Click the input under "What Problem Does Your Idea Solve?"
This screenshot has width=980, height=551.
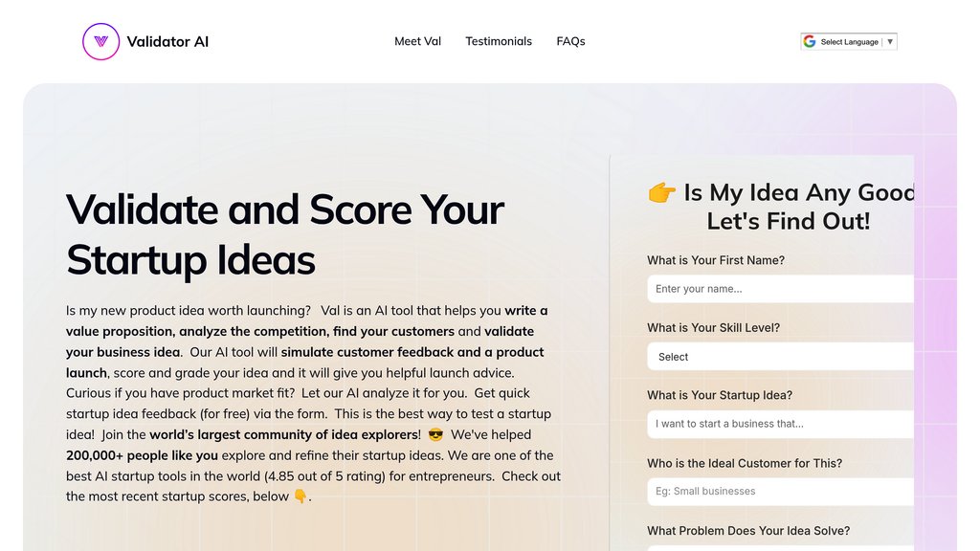pos(780,547)
